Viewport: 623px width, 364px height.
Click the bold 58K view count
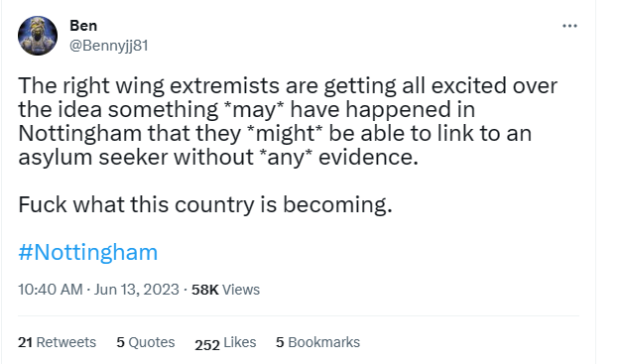tap(205, 290)
